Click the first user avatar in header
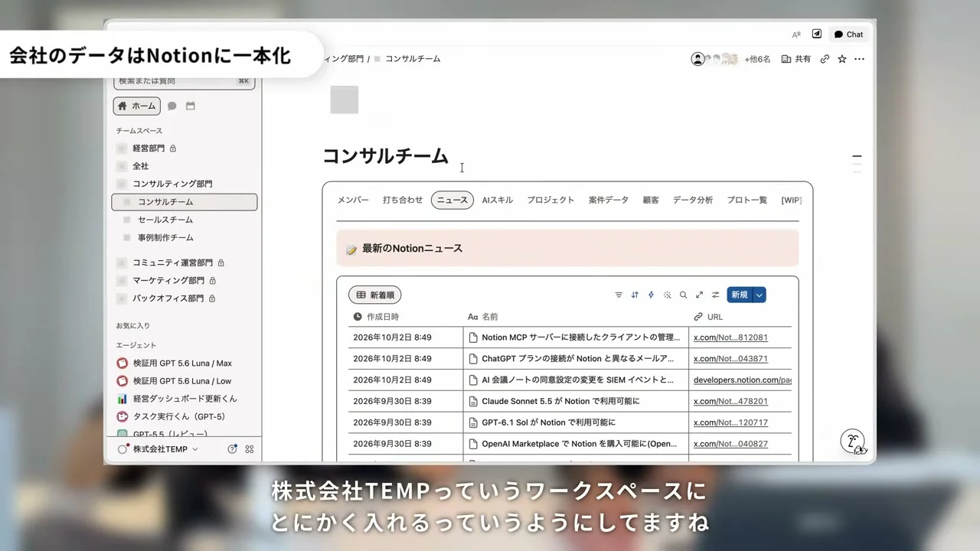Viewport: 980px width, 551px height. pos(697,59)
